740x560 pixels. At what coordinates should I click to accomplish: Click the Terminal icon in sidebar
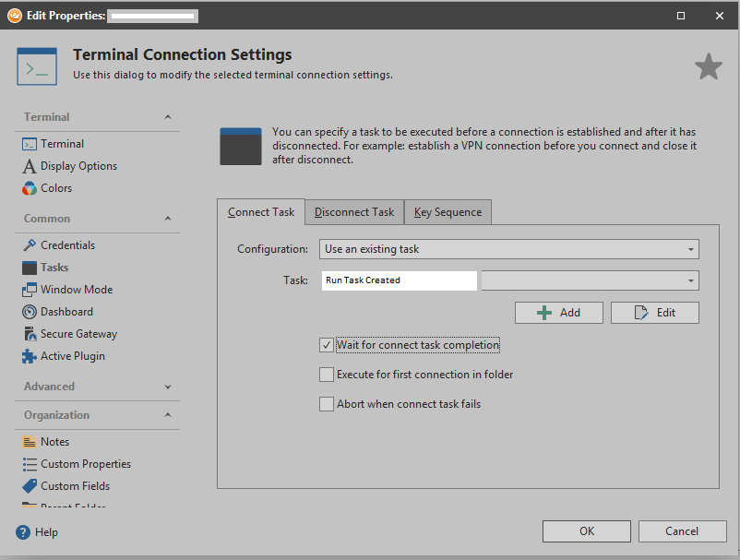click(30, 144)
